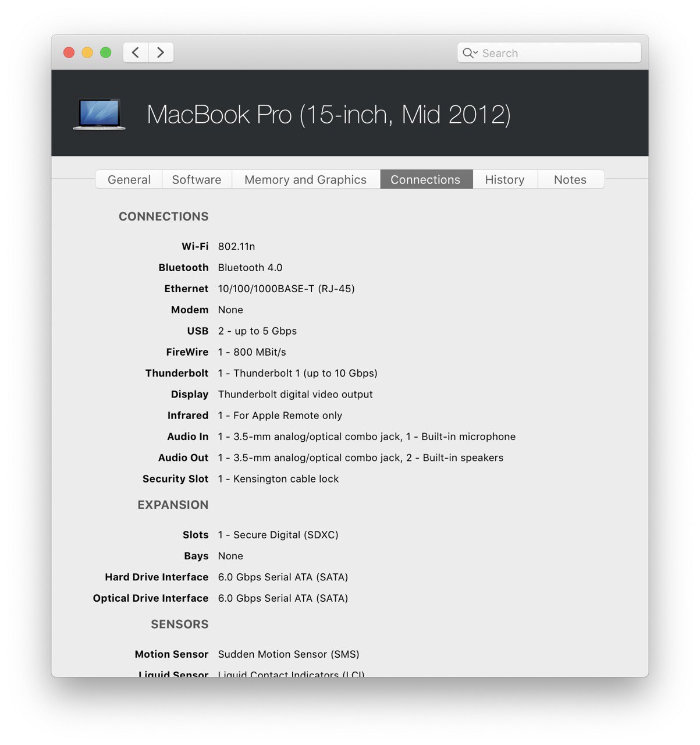Click the Modem value 'None'
Image resolution: width=700 pixels, height=745 pixels.
pos(230,310)
